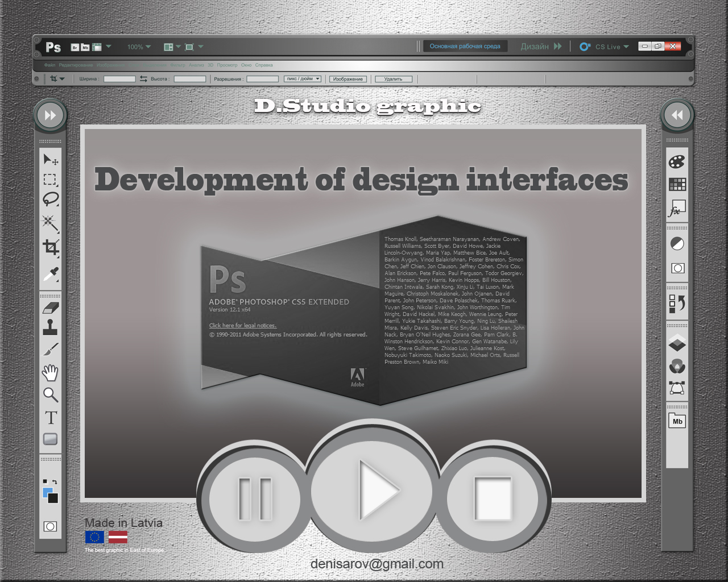728x582 pixels.
Task: Open Mini Bridge panel in right dock
Action: coord(677,421)
